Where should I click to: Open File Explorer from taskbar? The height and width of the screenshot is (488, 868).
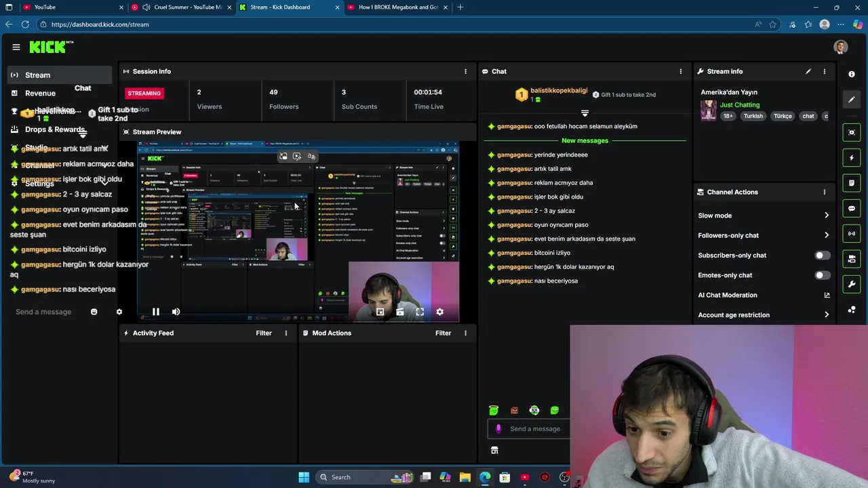pyautogui.click(x=465, y=477)
